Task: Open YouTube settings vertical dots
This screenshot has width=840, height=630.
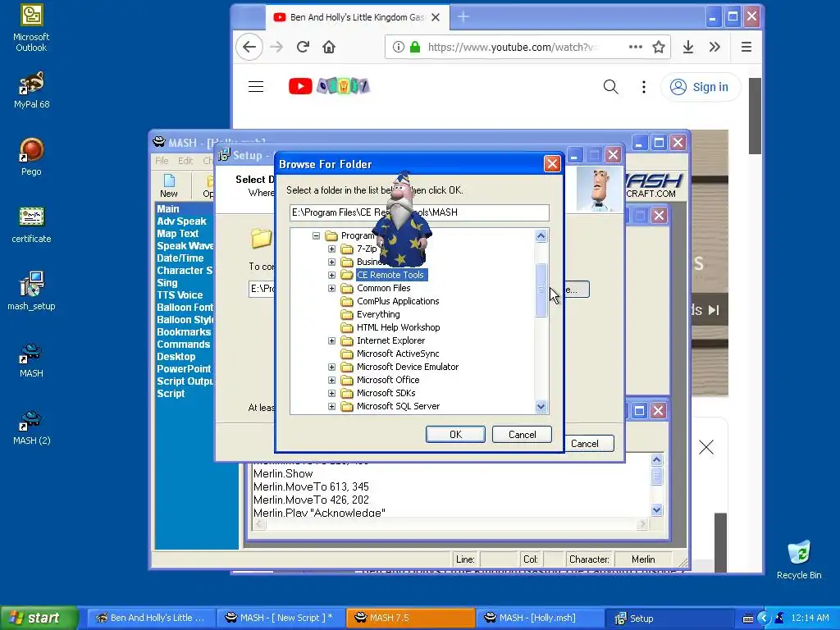Action: (644, 87)
